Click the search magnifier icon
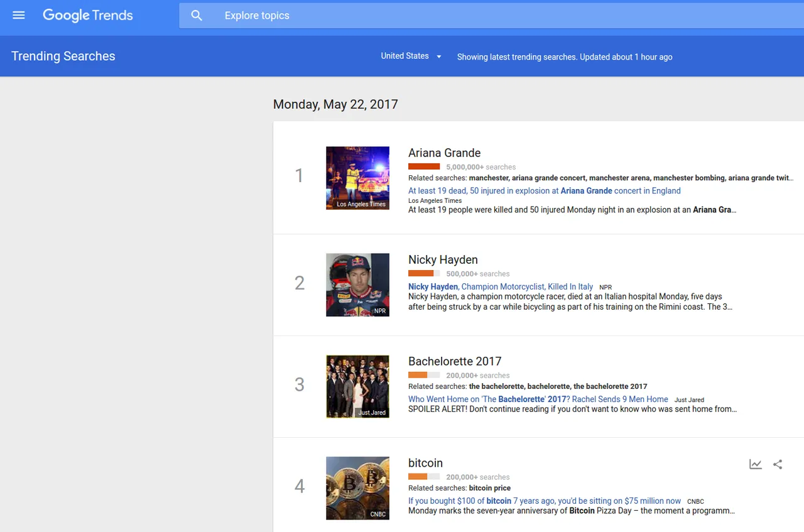The width and height of the screenshot is (804, 532). pos(197,16)
